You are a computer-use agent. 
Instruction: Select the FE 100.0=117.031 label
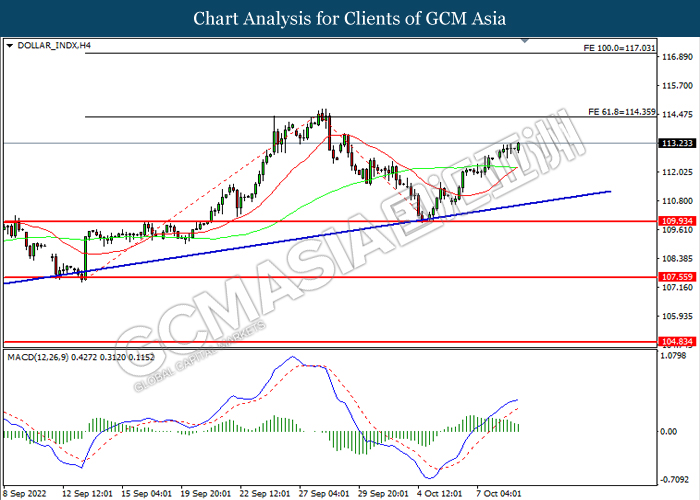pos(620,48)
